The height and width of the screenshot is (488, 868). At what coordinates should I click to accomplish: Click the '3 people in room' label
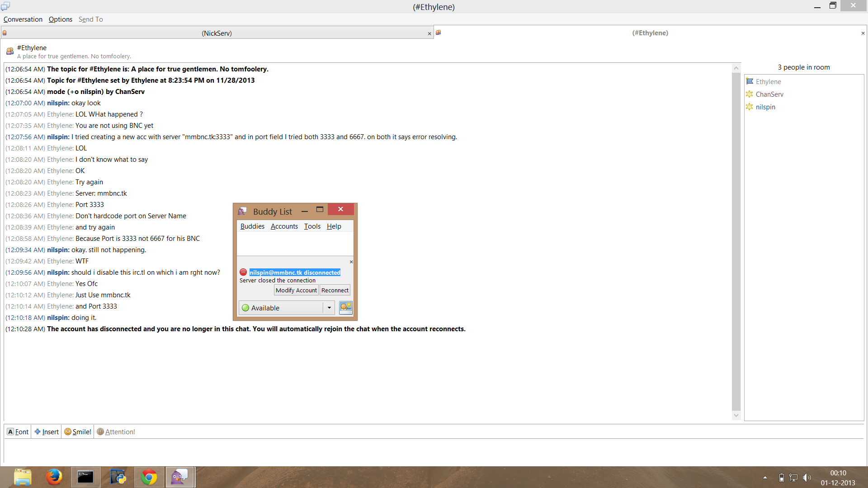804,67
